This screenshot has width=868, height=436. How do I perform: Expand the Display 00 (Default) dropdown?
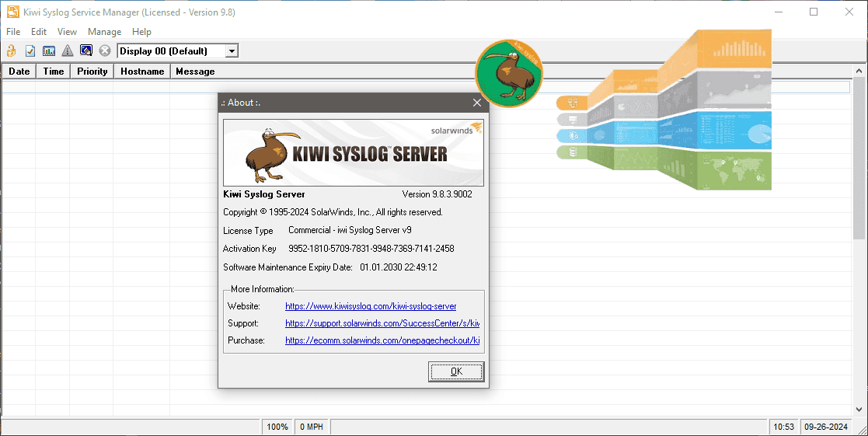point(231,51)
